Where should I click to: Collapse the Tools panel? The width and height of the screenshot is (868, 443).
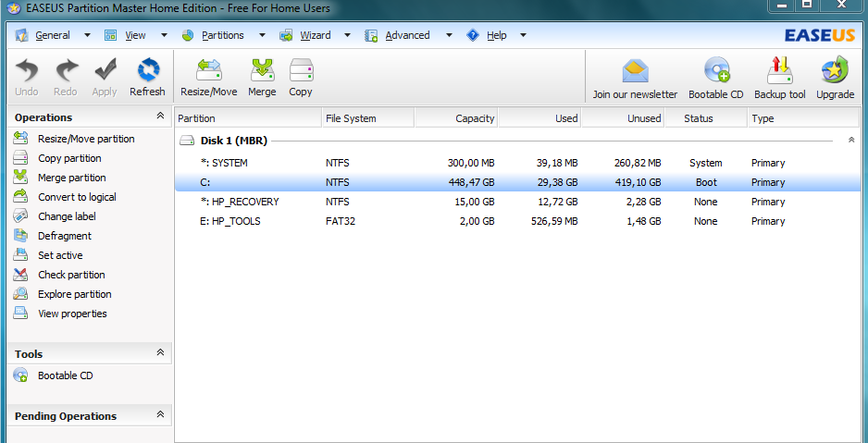[x=160, y=352]
